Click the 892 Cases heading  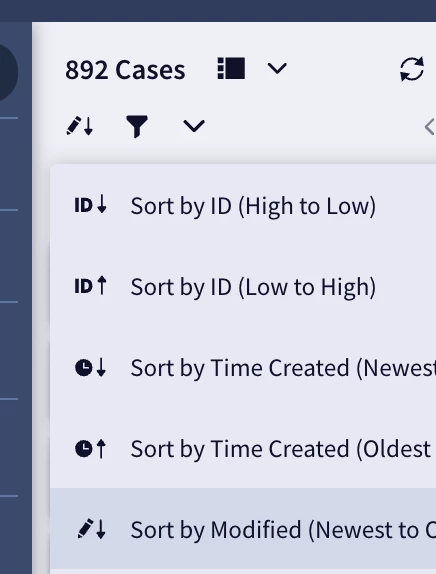click(x=125, y=70)
